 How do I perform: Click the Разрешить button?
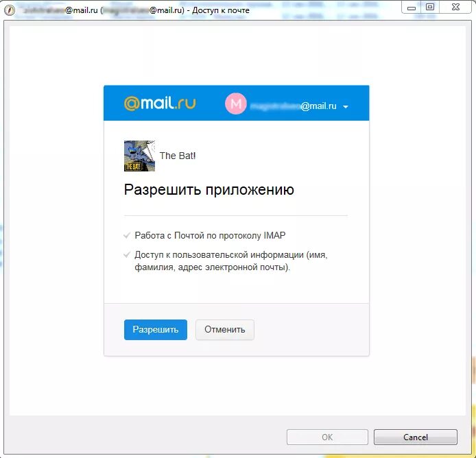[x=156, y=330]
